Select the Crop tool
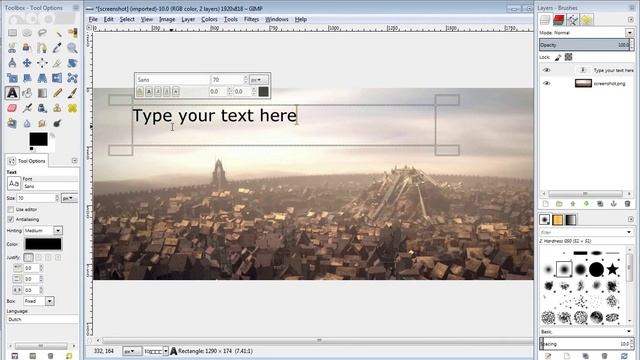 coord(57,63)
